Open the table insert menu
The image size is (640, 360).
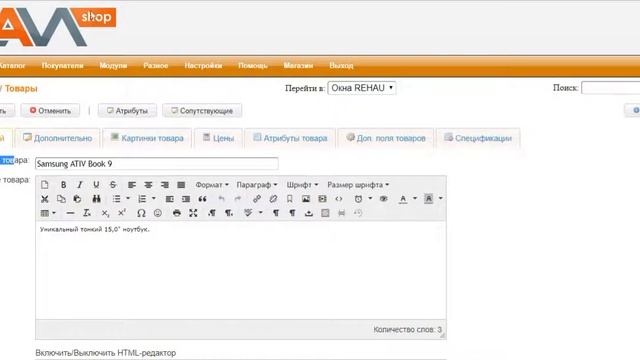[x=48, y=213]
